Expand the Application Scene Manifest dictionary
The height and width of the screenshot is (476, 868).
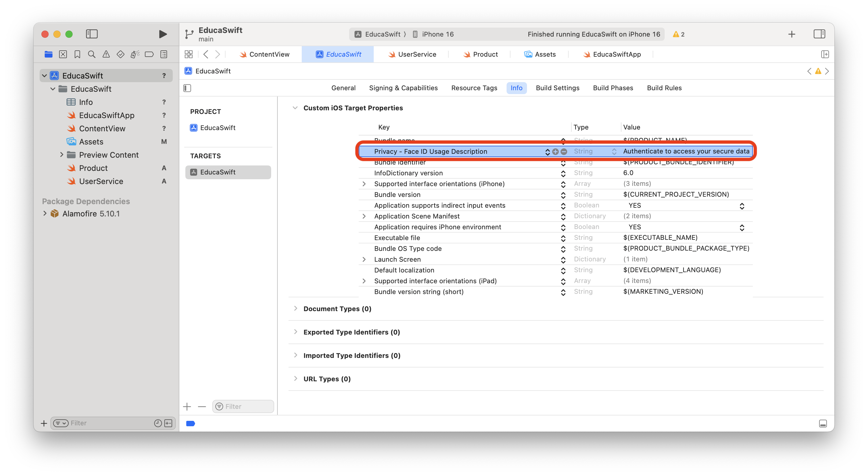pos(364,216)
